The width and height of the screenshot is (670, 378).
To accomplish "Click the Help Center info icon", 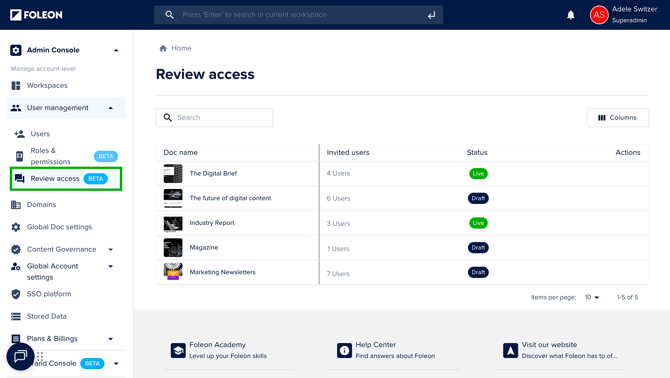I will tap(344, 351).
